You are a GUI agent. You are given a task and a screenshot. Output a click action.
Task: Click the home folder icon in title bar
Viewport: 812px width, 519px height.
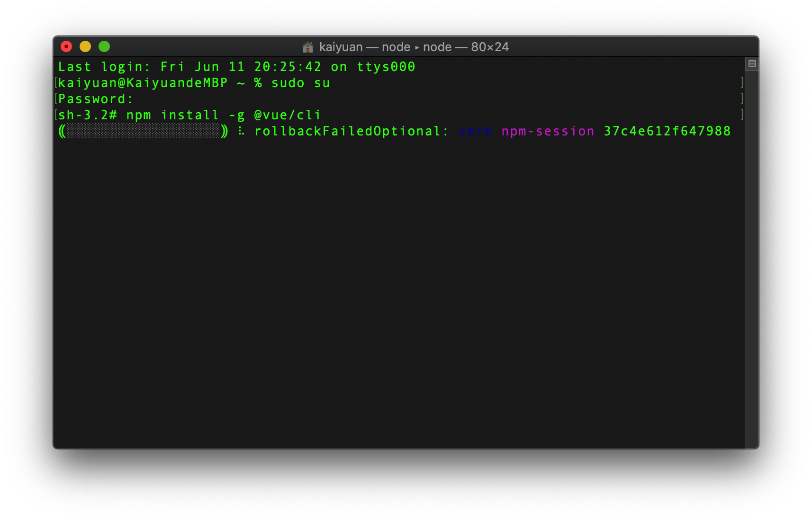point(308,47)
